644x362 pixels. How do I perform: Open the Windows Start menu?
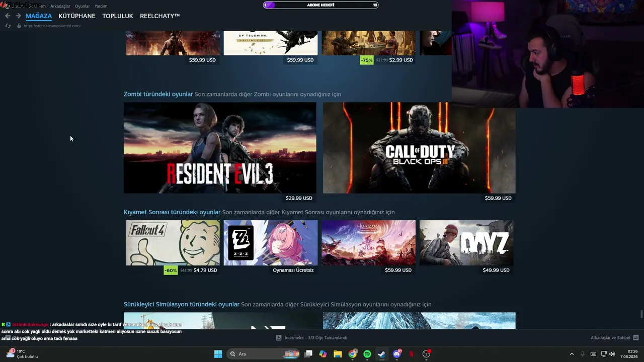pos(218,354)
